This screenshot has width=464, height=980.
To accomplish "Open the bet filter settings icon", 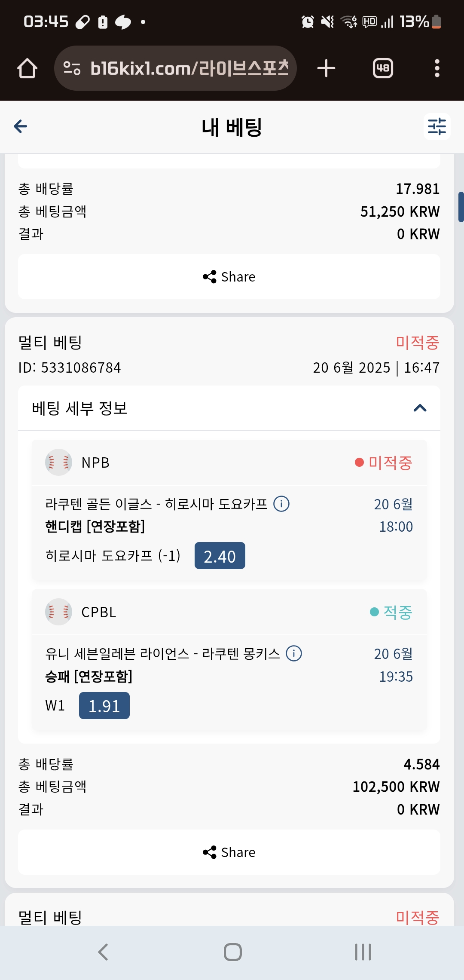I will [x=437, y=127].
